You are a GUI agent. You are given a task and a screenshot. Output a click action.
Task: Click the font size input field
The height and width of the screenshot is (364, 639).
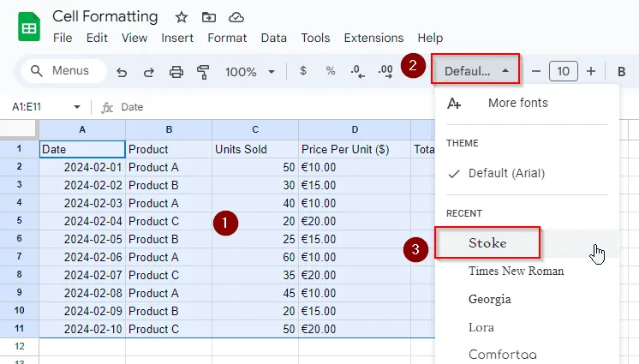(564, 71)
